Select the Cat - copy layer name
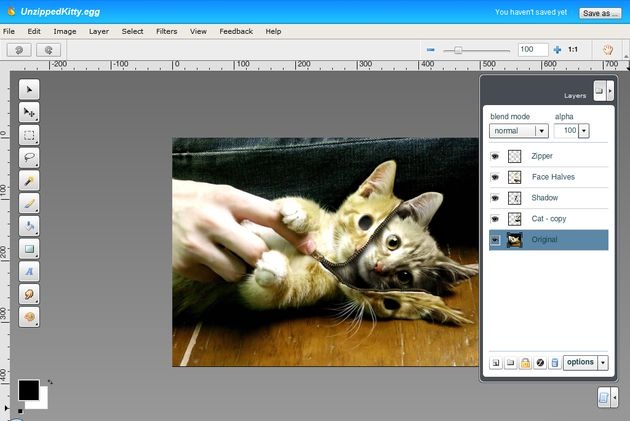Screen dimensions: 630x421 click(548, 219)
